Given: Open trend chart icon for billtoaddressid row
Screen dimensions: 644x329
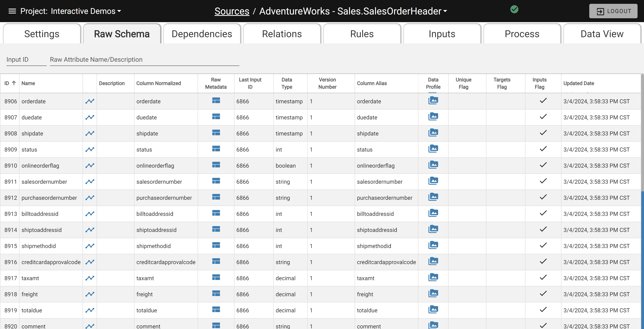Looking at the screenshot, I should 90,214.
